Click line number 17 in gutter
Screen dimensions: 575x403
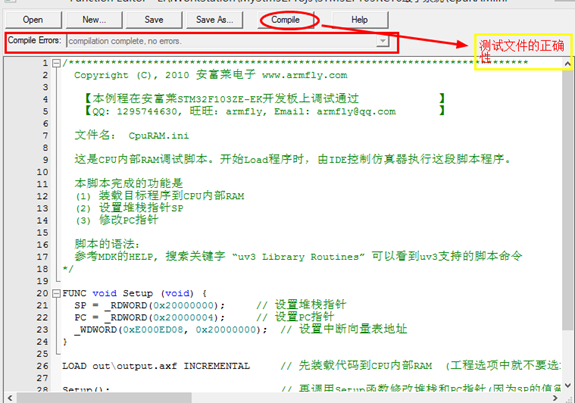42,257
